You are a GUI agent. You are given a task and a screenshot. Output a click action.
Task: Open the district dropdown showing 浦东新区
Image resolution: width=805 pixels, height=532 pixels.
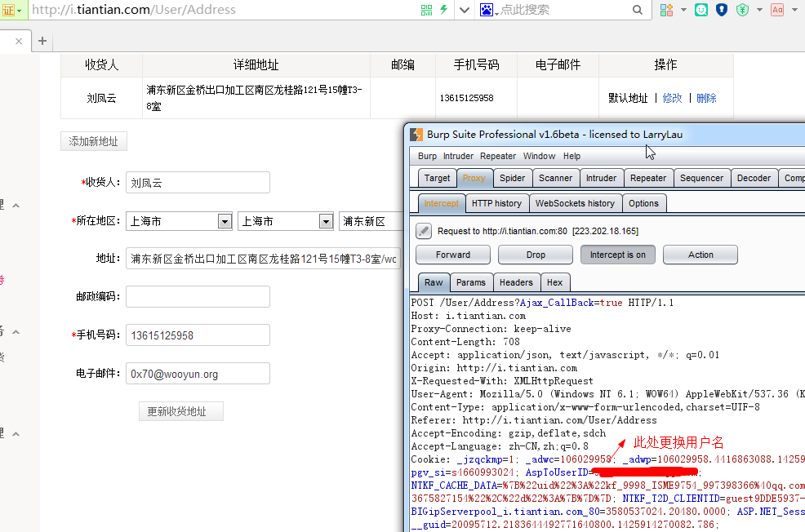tap(371, 221)
